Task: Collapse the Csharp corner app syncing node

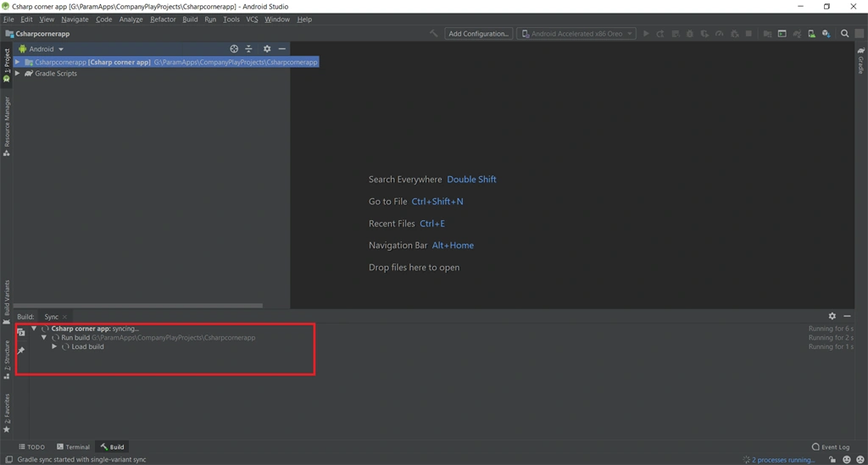Action: 34,329
